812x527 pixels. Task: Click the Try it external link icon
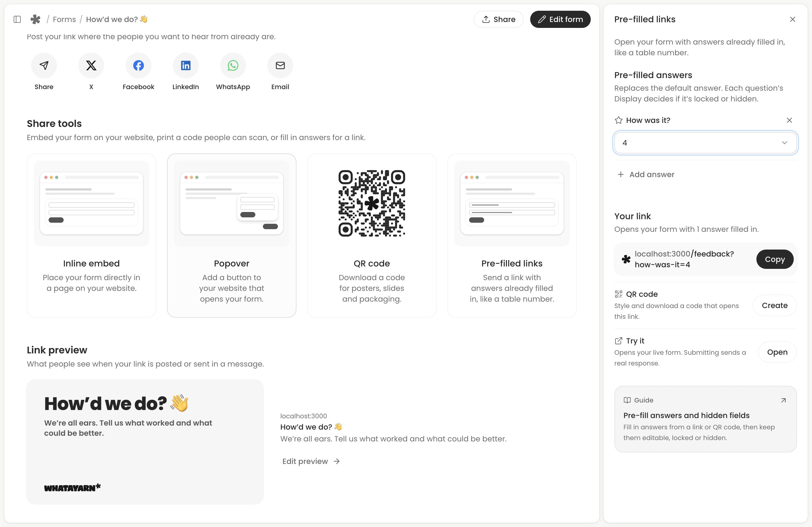619,341
